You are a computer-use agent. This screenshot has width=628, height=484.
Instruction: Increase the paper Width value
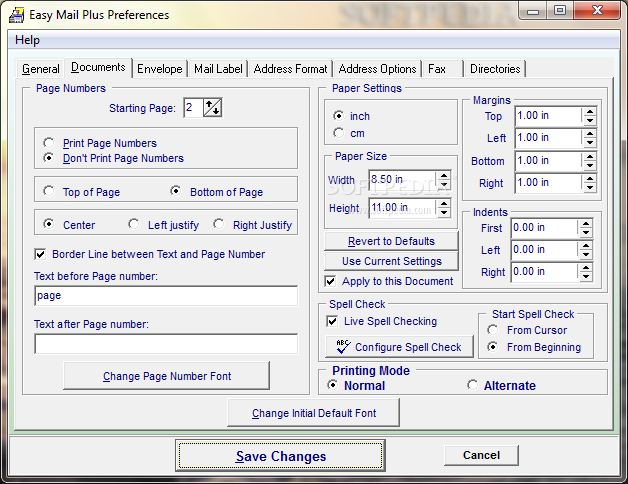click(444, 175)
